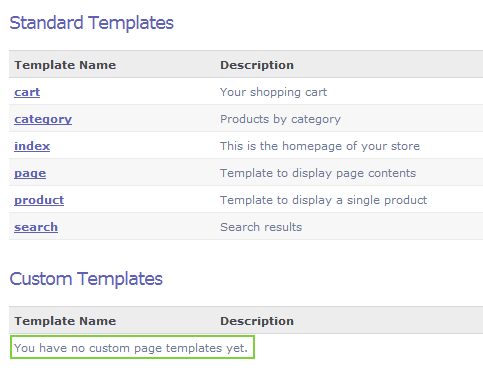
Task: Open the category template link
Action: tap(43, 119)
